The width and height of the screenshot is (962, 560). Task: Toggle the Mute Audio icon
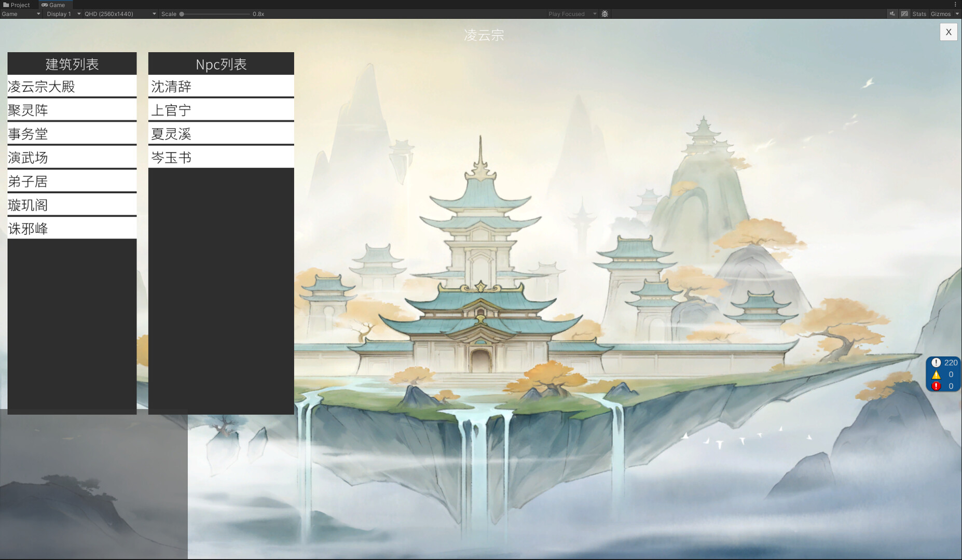(892, 14)
